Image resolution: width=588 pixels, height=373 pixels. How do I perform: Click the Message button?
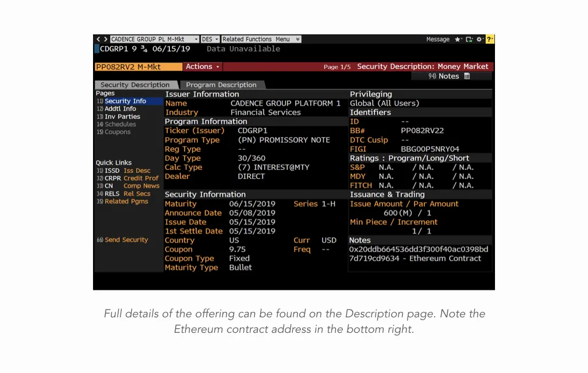click(438, 39)
